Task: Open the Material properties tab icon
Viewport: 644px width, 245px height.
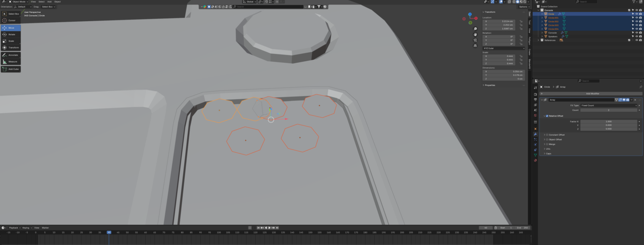Action: coord(535,160)
